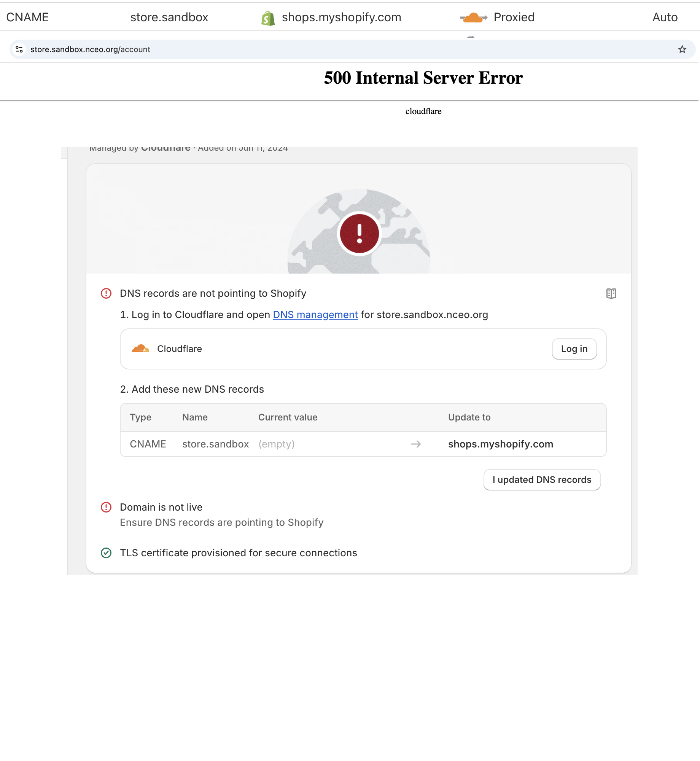Click the cloudflare text under the error heading
700x761 pixels.
click(x=423, y=111)
